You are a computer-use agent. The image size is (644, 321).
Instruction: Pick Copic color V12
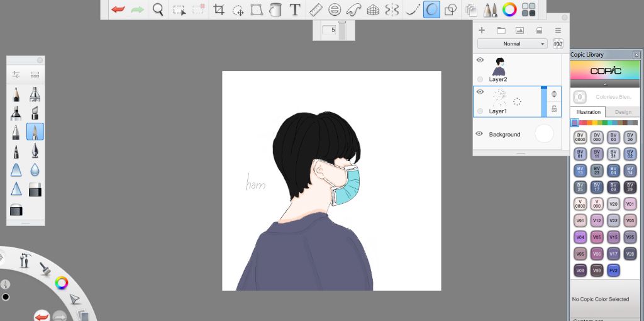pyautogui.click(x=597, y=221)
